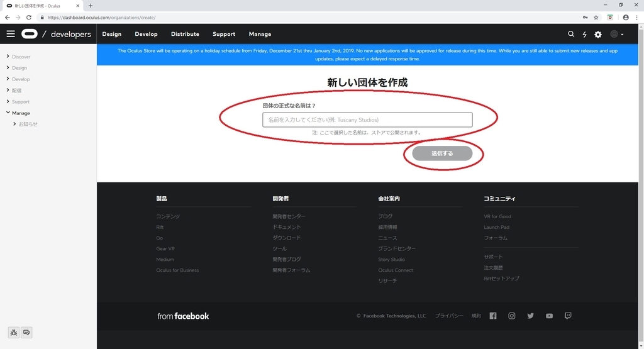The image size is (644, 349).
Task: Reload the page
Action: [x=29, y=17]
